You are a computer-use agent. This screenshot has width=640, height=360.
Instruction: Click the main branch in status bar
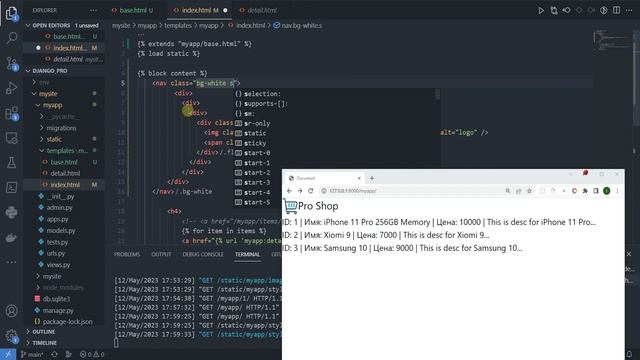point(32,354)
